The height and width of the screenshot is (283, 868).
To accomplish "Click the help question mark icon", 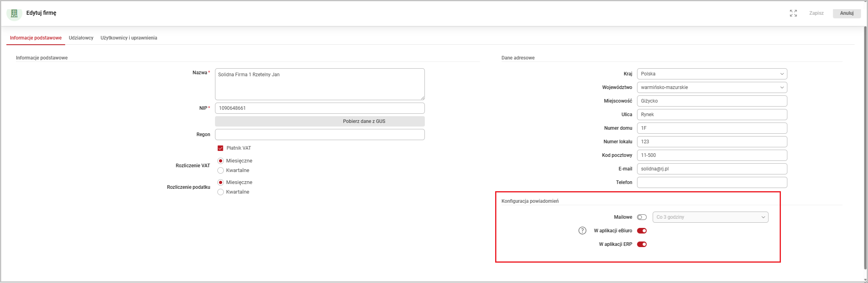I will pos(582,231).
